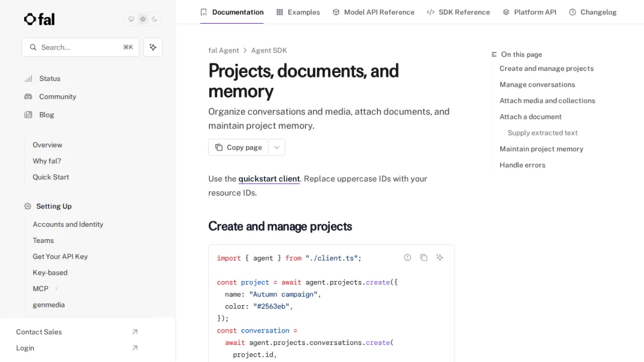Click Setting Up section header
644x362 pixels.
54,206
